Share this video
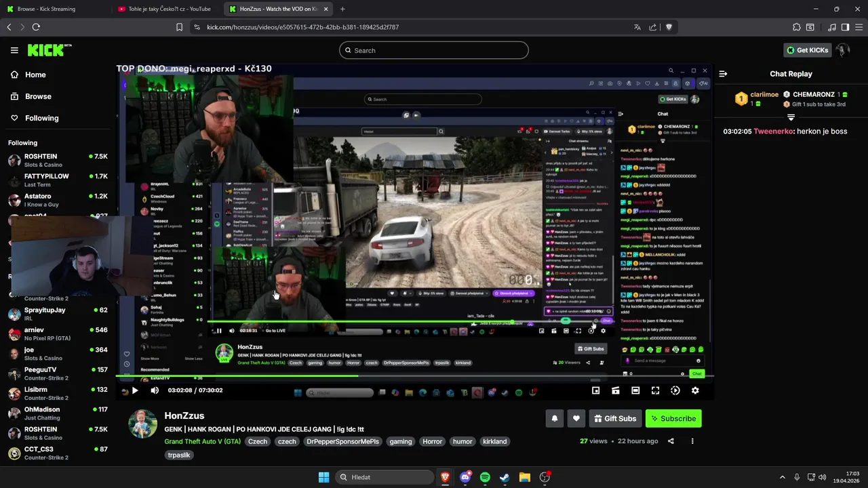868x488 pixels. (671, 441)
